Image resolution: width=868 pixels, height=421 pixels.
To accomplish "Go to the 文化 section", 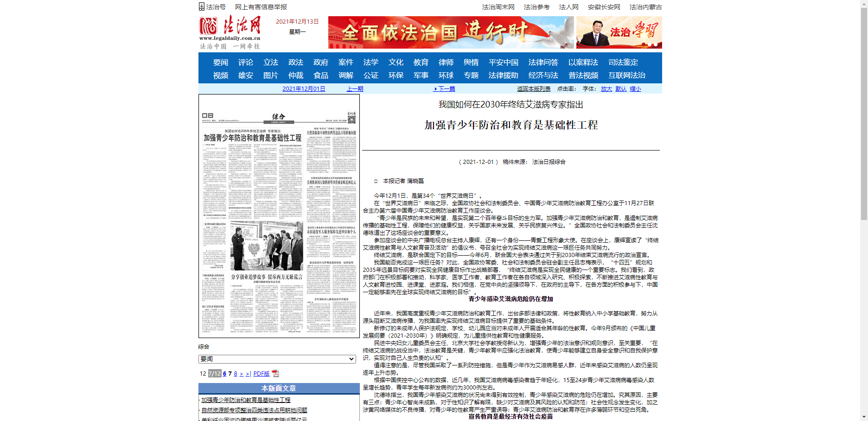I will click(x=396, y=62).
